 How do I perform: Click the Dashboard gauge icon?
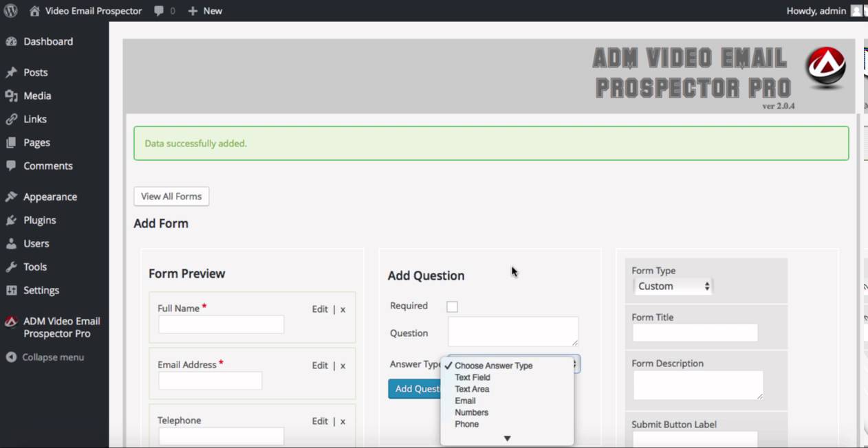11,41
